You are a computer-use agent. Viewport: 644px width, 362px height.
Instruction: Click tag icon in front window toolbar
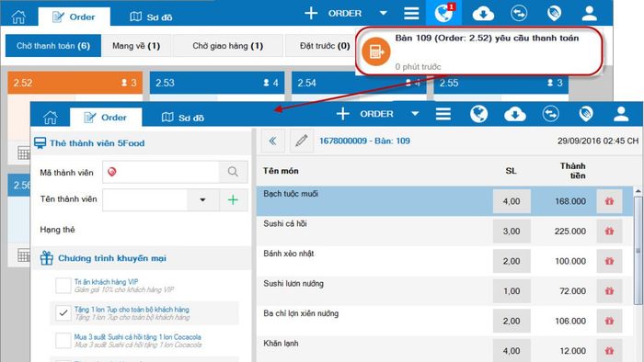(586, 114)
